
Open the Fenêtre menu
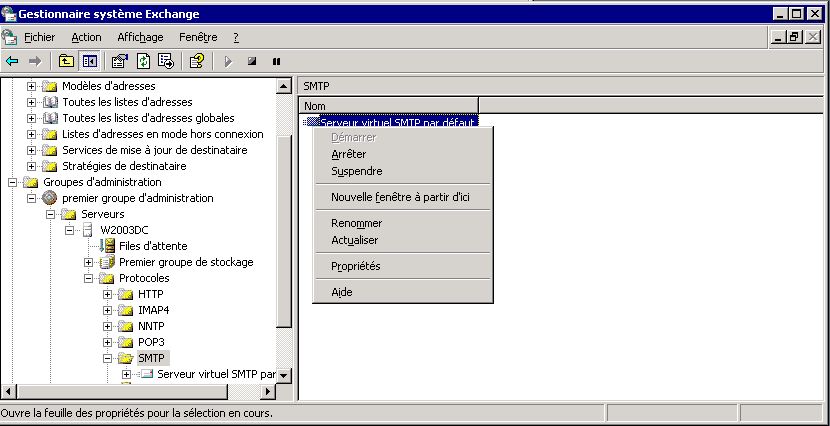pos(198,38)
